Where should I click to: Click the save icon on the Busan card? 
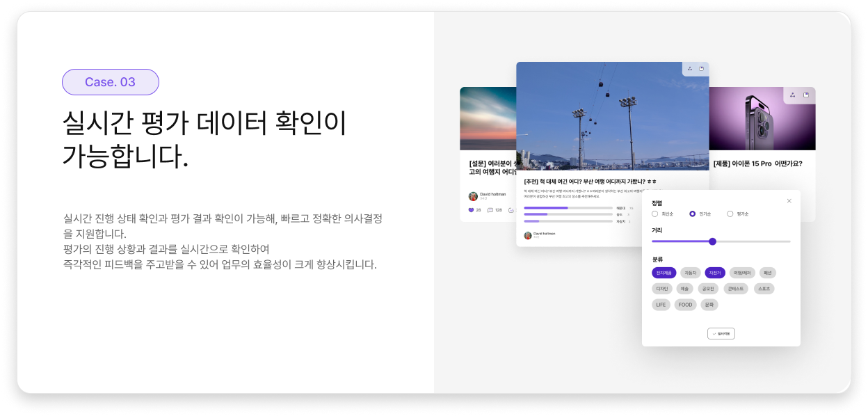tap(702, 68)
